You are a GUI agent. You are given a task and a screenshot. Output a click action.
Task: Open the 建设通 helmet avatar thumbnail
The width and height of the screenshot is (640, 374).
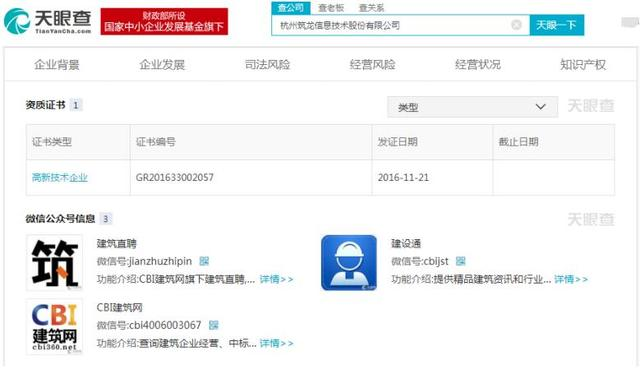coord(349,263)
